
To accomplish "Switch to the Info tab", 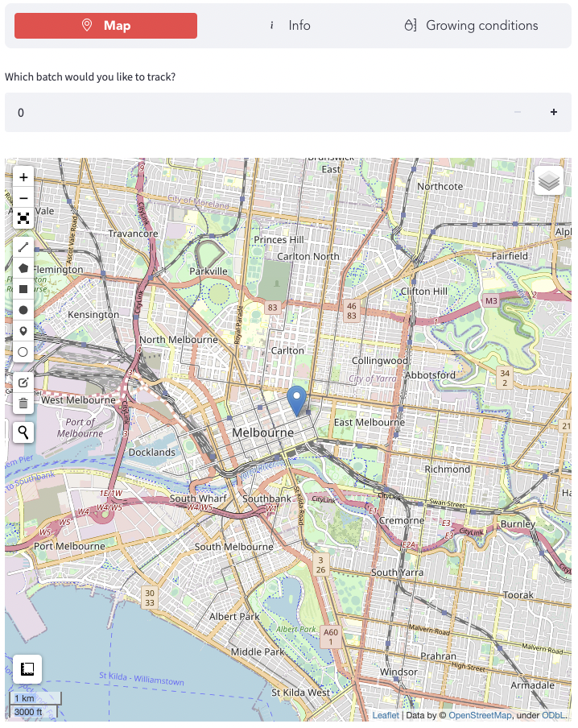I will click(291, 26).
